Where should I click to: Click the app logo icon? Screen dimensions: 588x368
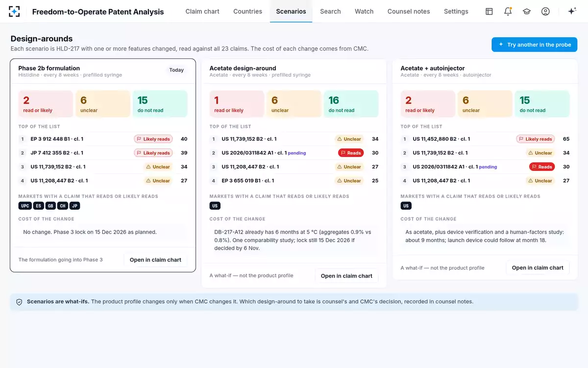pyautogui.click(x=15, y=11)
